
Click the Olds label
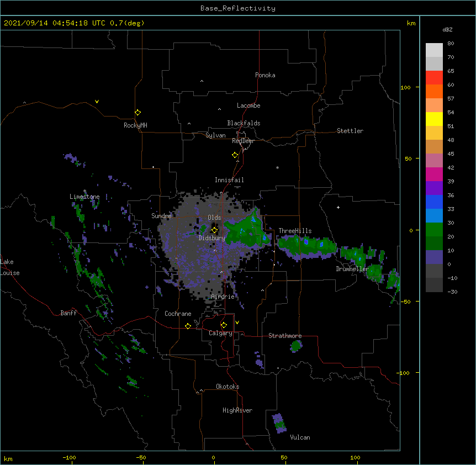[214, 218]
